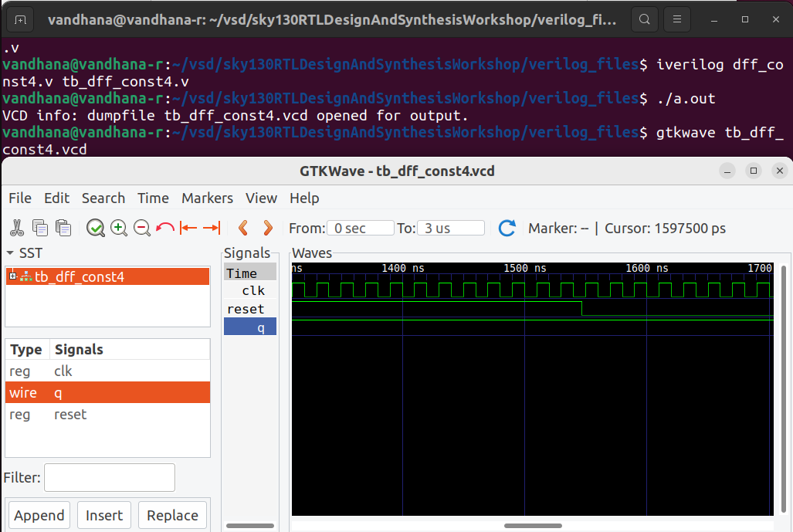
Task: Select the Cut Traces tool
Action: pyautogui.click(x=17, y=227)
